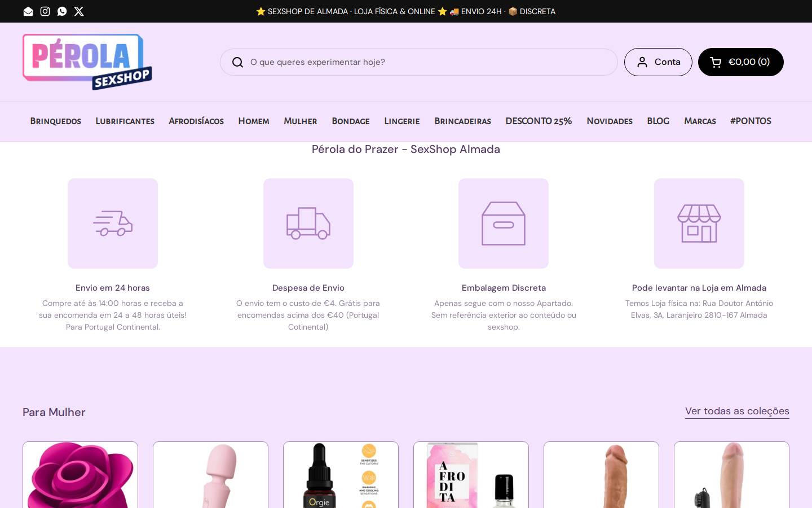This screenshot has height=508, width=812.
Task: Open the #PONTOS menu item
Action: 751,121
